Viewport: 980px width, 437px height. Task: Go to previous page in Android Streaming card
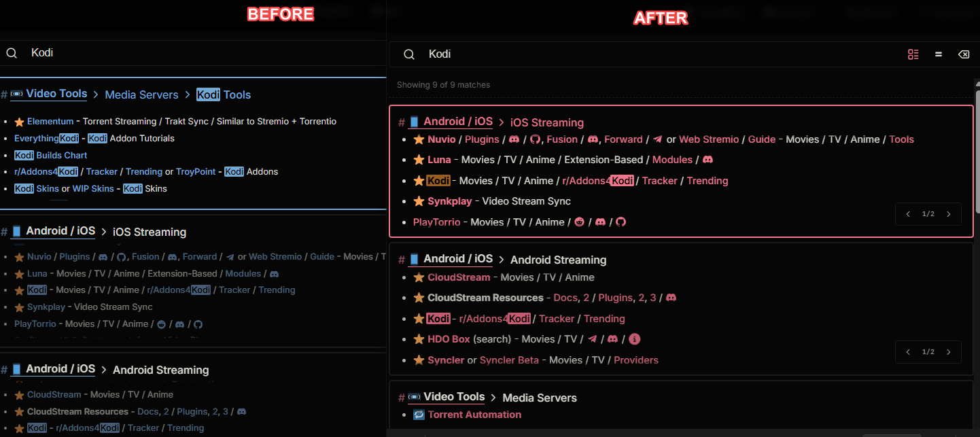coord(908,352)
